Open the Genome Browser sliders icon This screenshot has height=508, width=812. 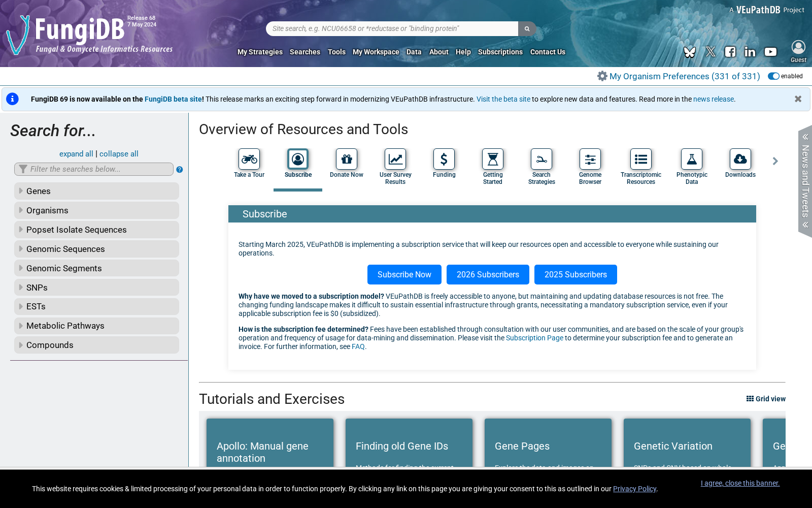[x=590, y=159]
